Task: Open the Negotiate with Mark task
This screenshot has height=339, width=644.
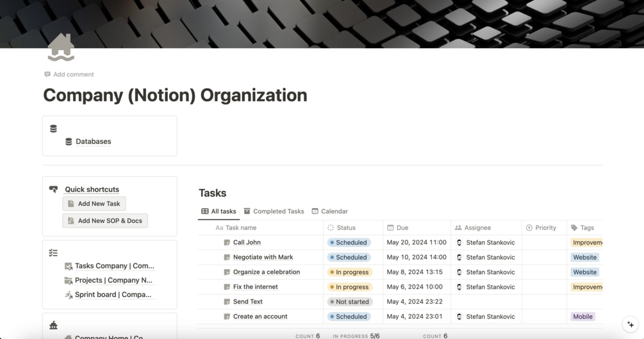Action: (x=263, y=257)
